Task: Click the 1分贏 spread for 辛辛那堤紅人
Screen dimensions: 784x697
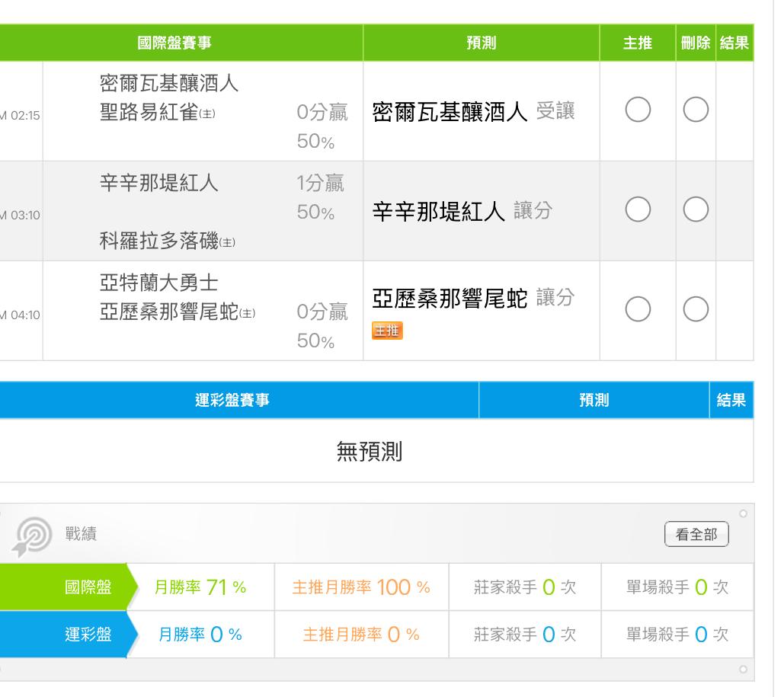Action: (321, 183)
